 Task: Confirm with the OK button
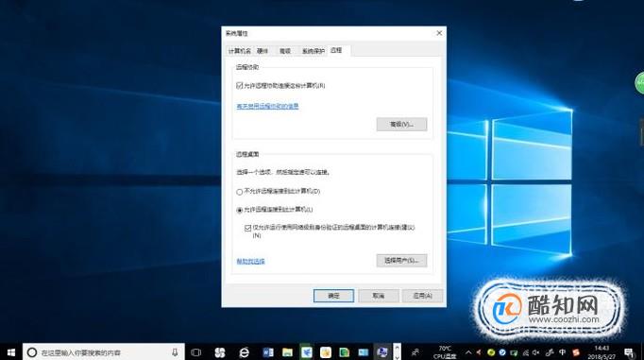333,296
